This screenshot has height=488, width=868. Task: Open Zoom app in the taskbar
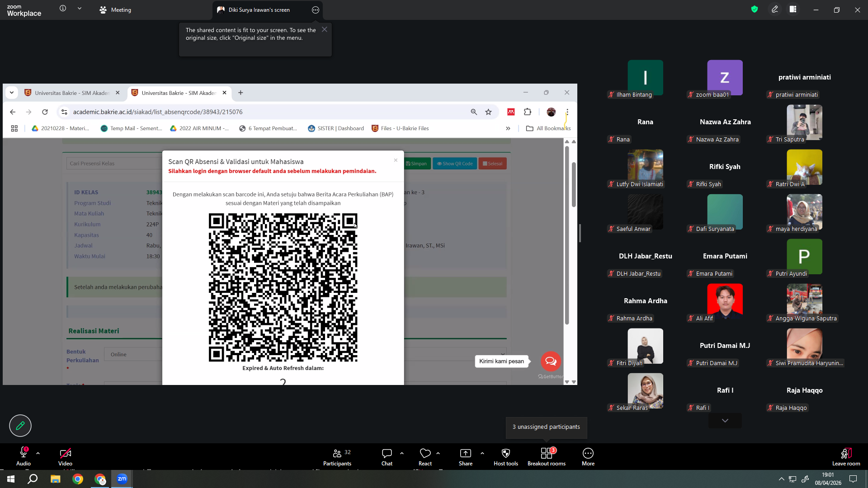pyautogui.click(x=122, y=479)
